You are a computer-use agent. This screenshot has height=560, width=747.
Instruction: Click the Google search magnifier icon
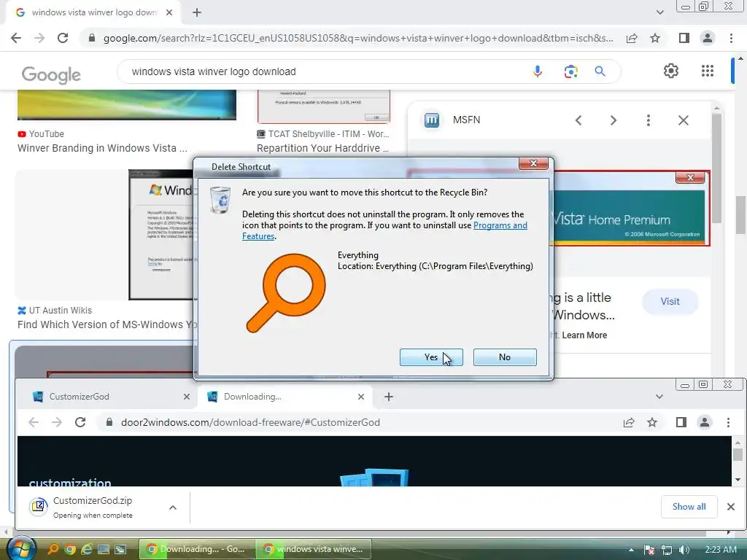(600, 71)
